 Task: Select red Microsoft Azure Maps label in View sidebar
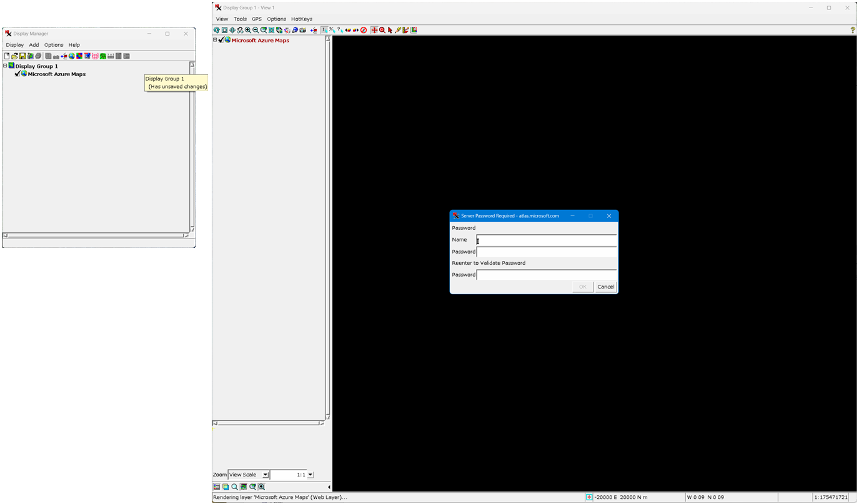coord(260,40)
